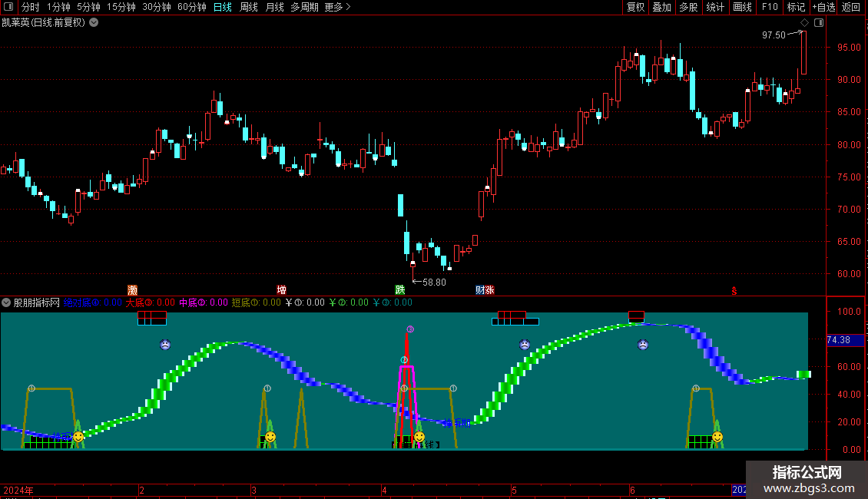The width and height of the screenshot is (868, 499).
Task: Click the red $ marker icon
Action: coord(734,291)
